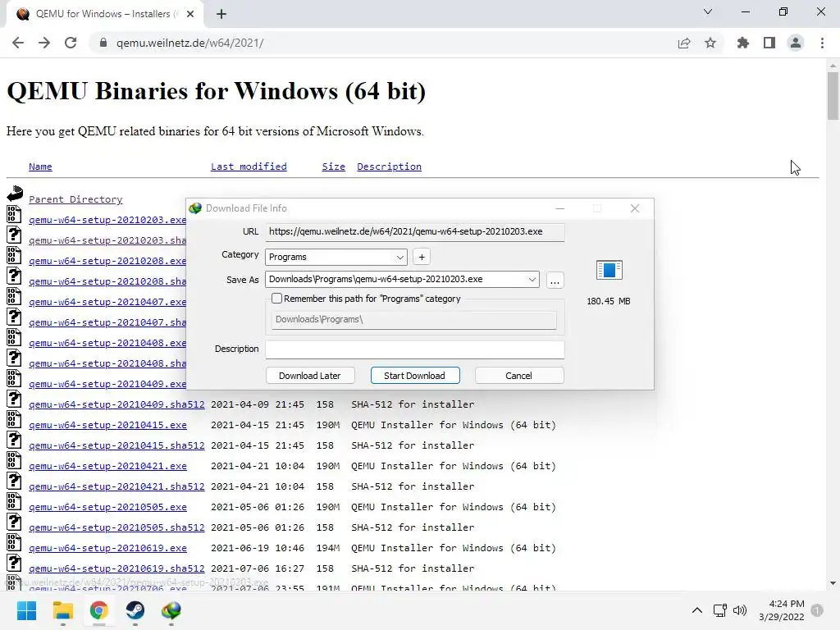Open File Explorer from the taskbar

point(62,610)
